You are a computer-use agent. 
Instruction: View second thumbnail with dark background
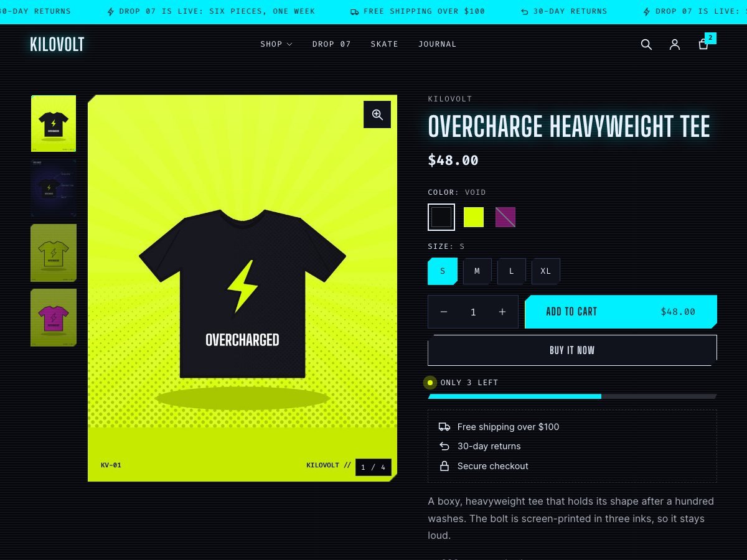coord(54,188)
